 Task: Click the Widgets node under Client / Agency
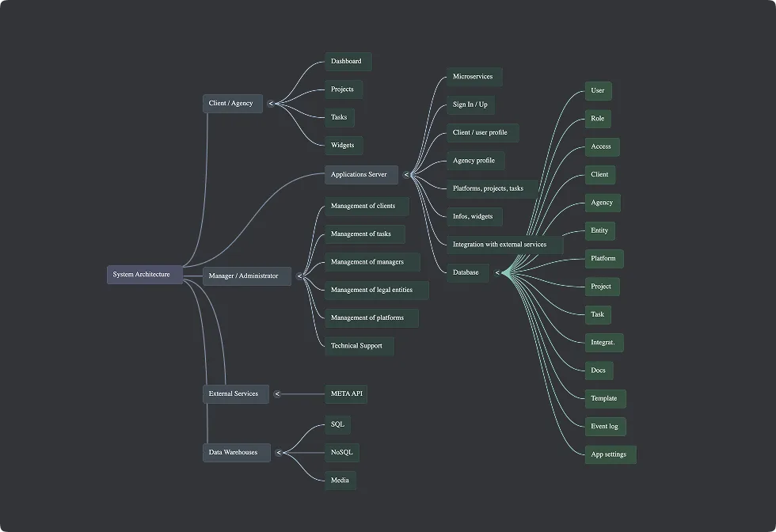point(344,146)
